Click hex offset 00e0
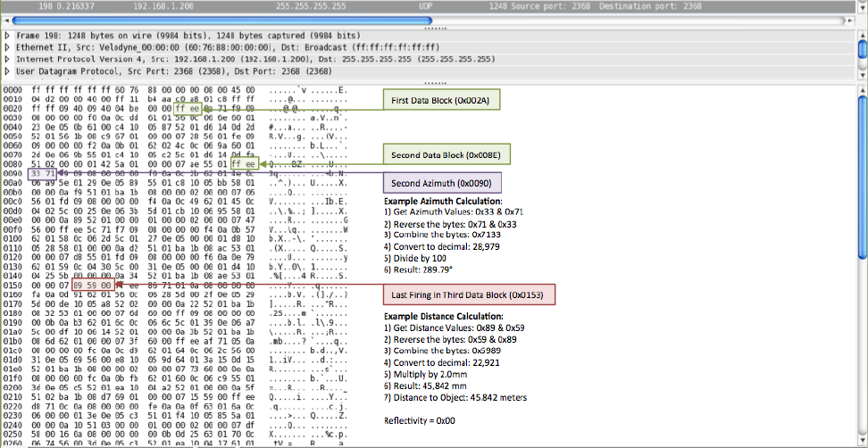868x448 pixels. coord(12,219)
